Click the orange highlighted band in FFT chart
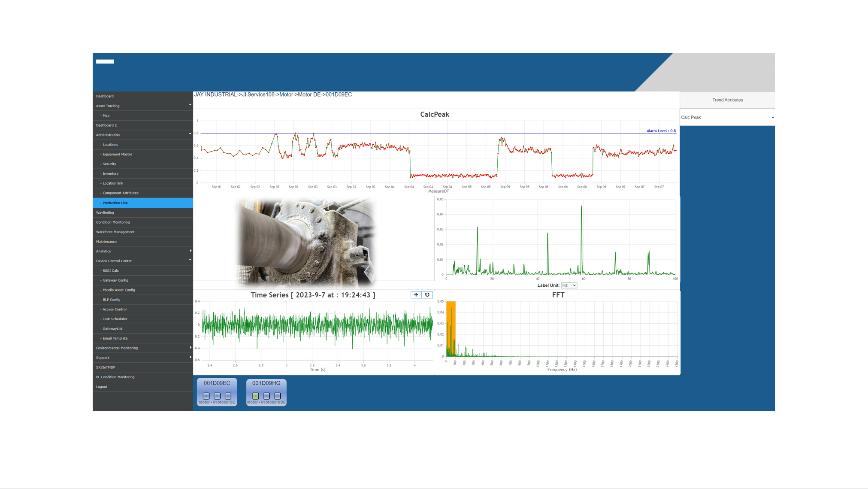 [x=451, y=329]
